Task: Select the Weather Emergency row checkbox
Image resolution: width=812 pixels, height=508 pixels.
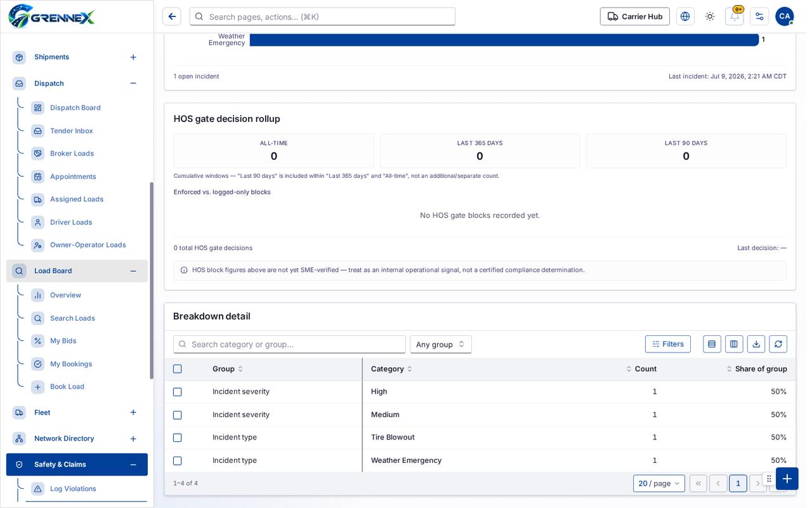Action: tap(178, 460)
